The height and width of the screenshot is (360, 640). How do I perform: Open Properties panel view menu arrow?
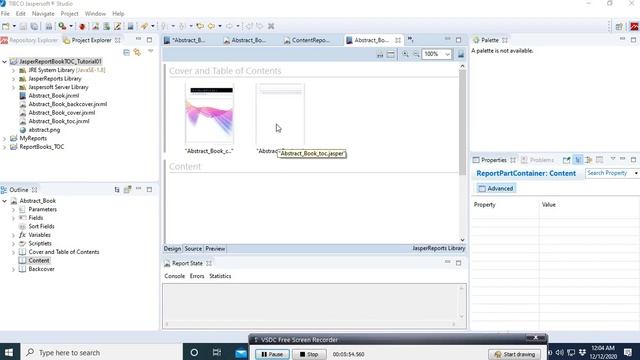(x=613, y=159)
